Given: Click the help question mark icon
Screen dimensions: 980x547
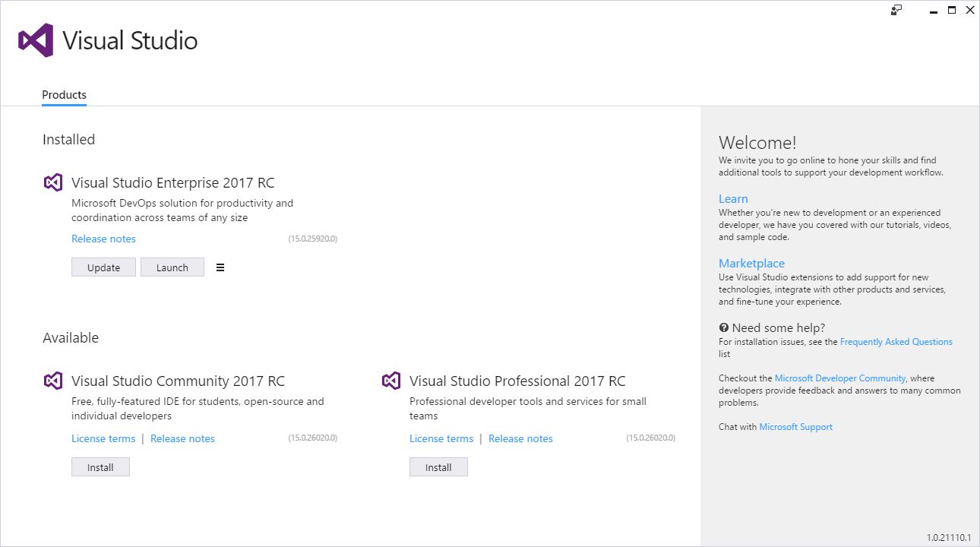Looking at the screenshot, I should pyautogui.click(x=723, y=328).
